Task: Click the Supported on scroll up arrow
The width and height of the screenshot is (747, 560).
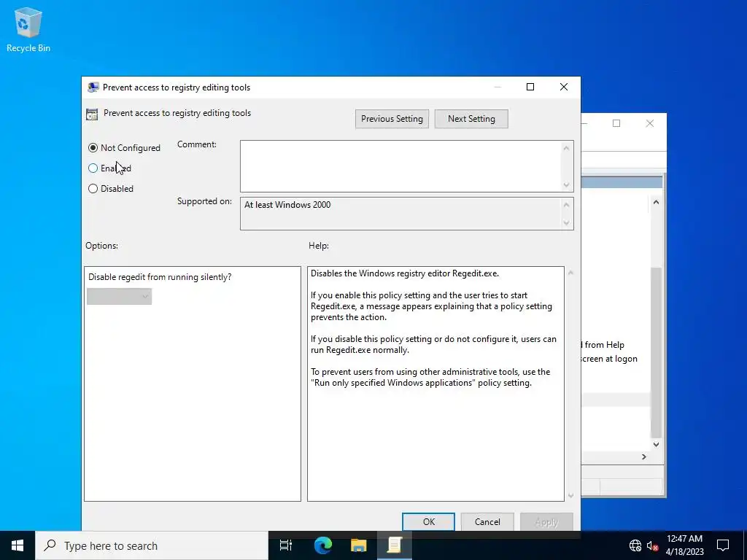Action: coord(566,205)
